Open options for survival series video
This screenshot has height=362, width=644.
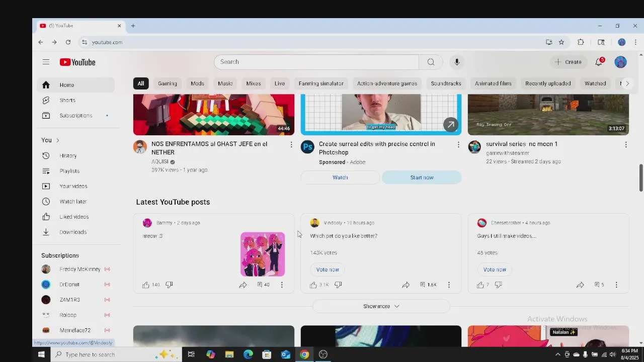pyautogui.click(x=625, y=145)
